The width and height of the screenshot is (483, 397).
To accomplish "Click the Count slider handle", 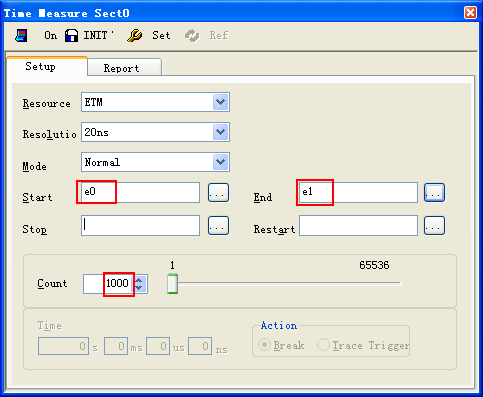I will pyautogui.click(x=172, y=284).
